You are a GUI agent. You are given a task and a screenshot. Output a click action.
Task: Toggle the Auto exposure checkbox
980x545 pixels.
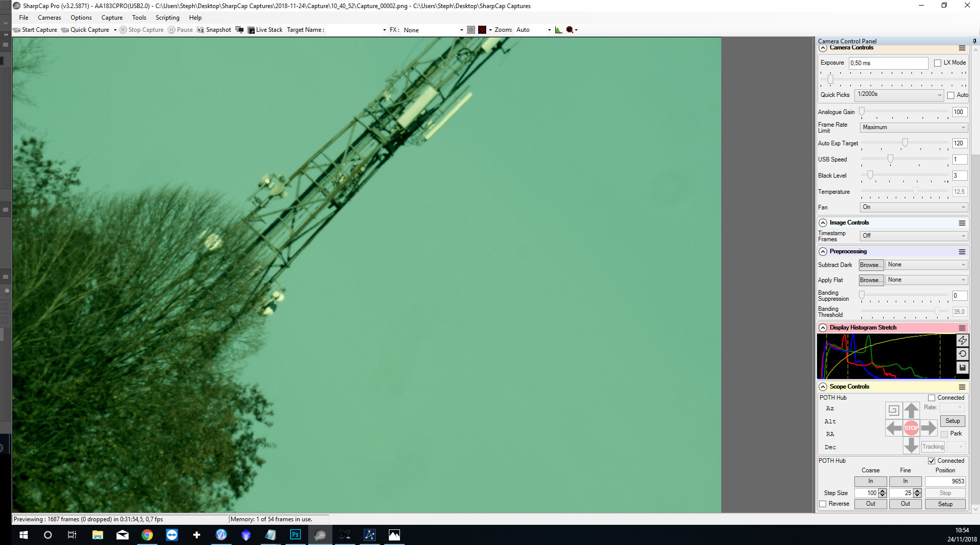(x=951, y=95)
